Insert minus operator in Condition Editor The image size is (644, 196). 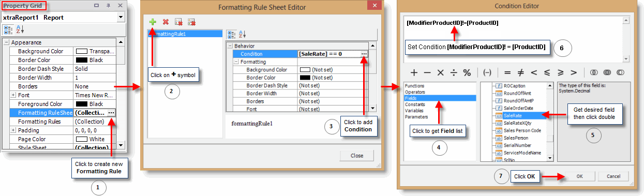[x=427, y=72]
